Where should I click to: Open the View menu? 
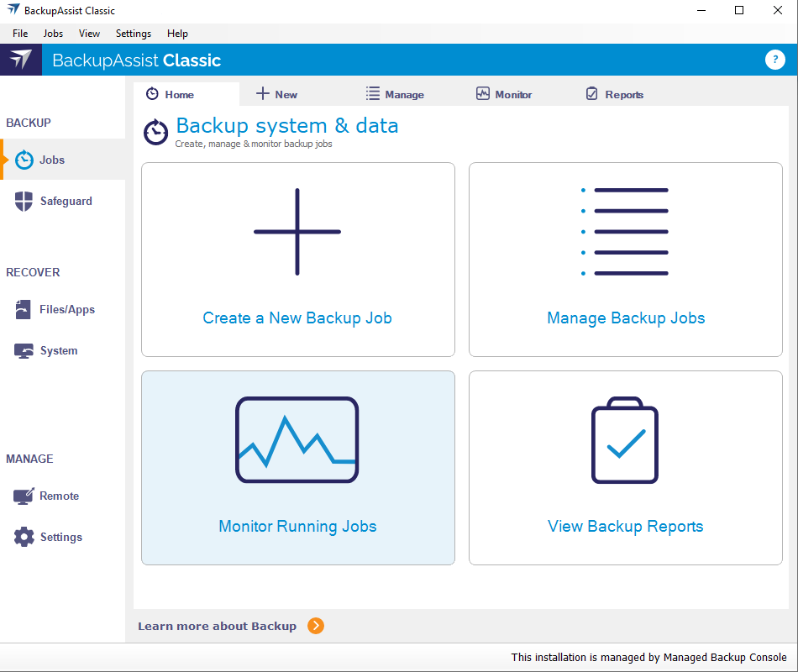tap(89, 34)
